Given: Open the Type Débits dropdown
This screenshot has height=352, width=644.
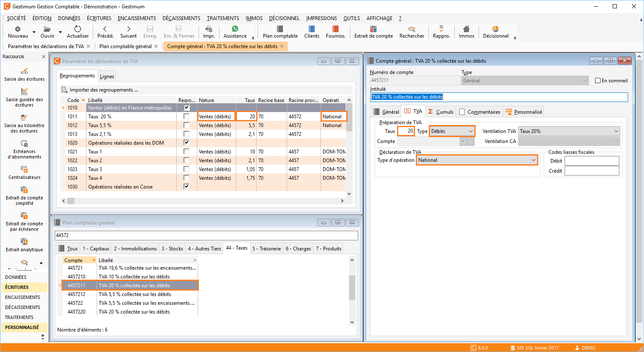Looking at the screenshot, I should 471,131.
